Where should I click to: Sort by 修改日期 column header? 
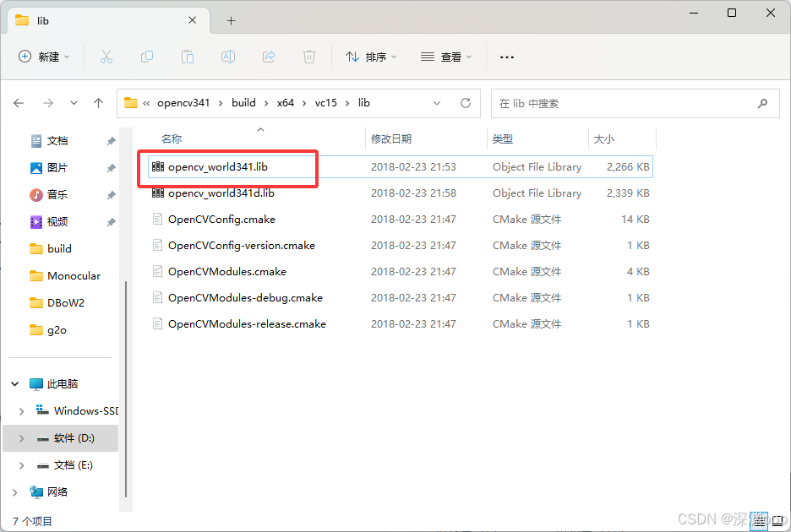(426, 138)
